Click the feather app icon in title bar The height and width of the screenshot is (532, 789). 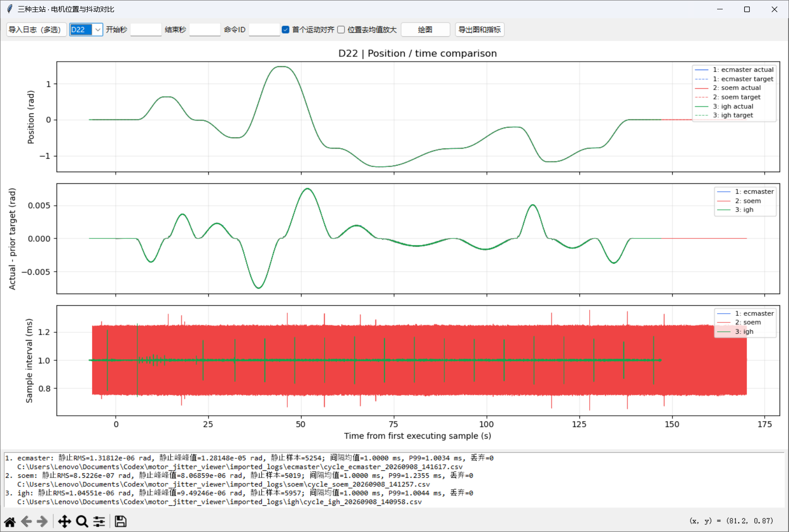click(9, 9)
